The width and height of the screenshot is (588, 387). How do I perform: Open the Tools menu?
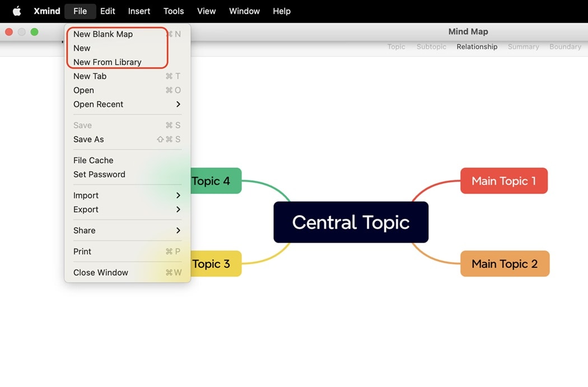[174, 11]
